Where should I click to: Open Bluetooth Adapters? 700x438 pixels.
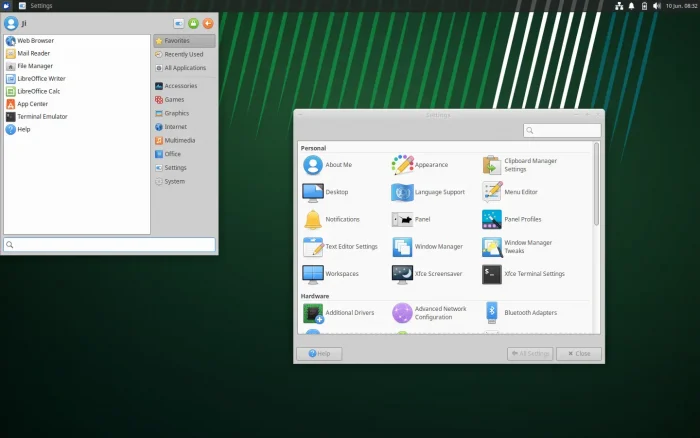(x=492, y=313)
